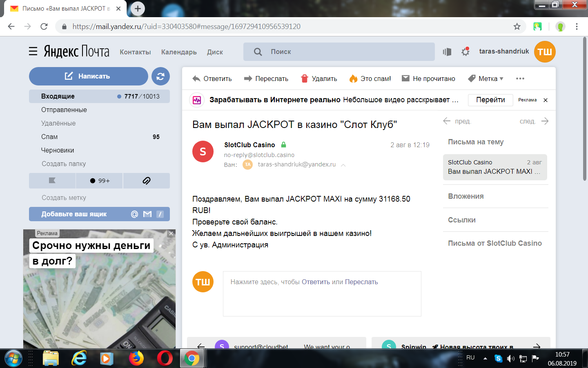Click recipient taras-shandriuk@yandex.ru
Viewport: 588px width, 368px height.
point(297,164)
